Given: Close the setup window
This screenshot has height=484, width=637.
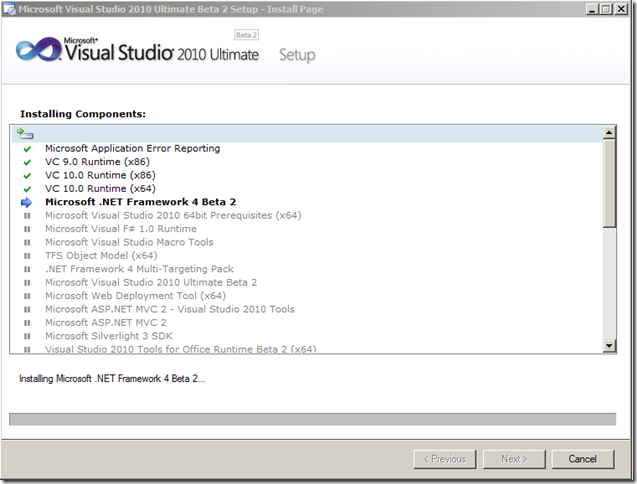Looking at the screenshot, I should pyautogui.click(x=621, y=9).
